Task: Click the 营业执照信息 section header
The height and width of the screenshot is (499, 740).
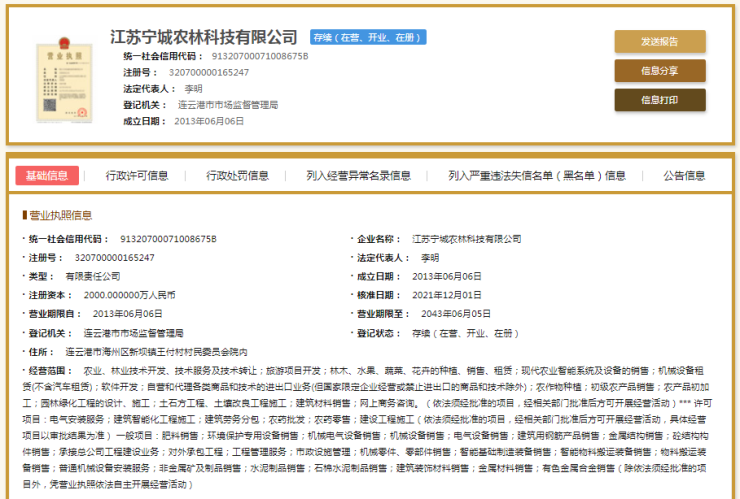Action: click(x=60, y=215)
